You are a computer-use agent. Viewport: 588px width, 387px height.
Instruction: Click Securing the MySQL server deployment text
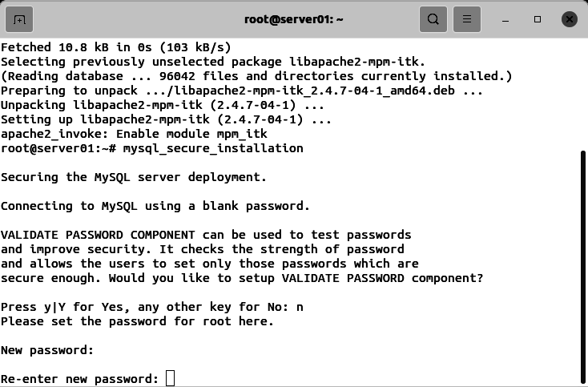134,177
